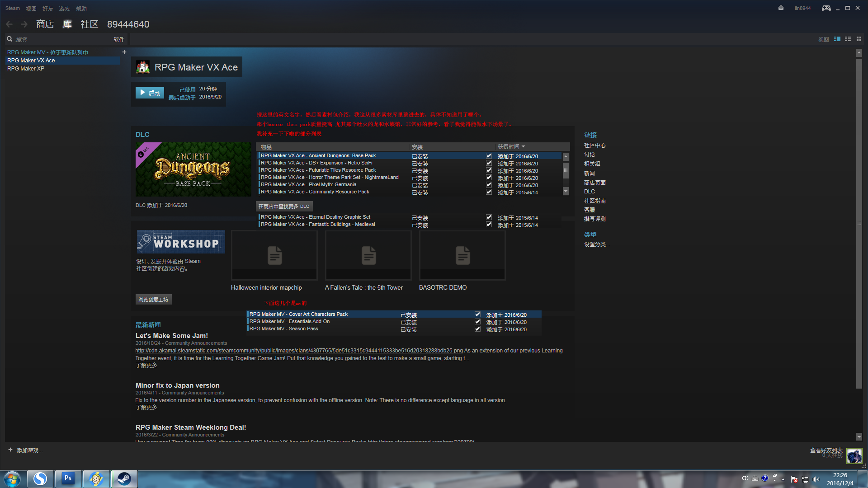Uncheck DS+ Expansion - Retro SciFi DLC

pyautogui.click(x=489, y=163)
